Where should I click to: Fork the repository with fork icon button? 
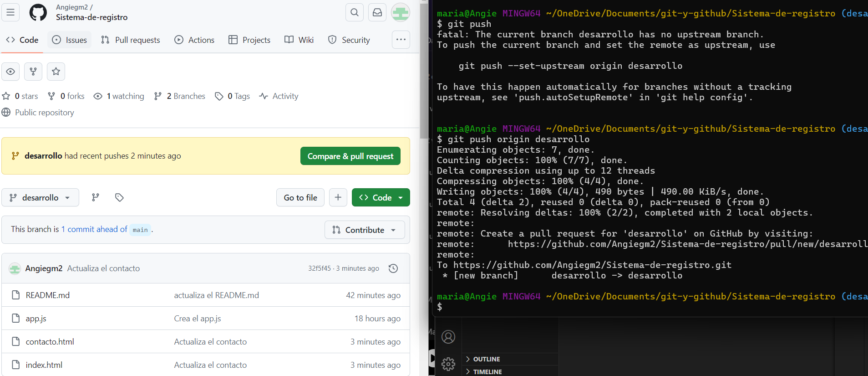click(x=33, y=72)
